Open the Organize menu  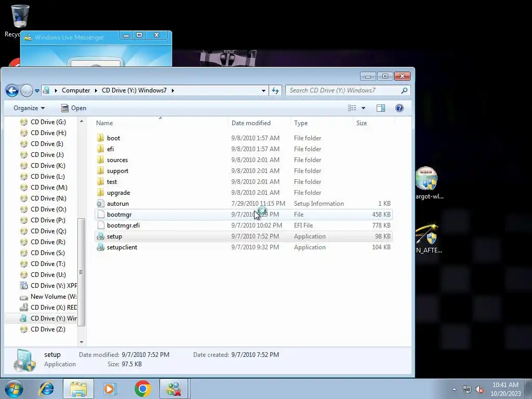29,108
